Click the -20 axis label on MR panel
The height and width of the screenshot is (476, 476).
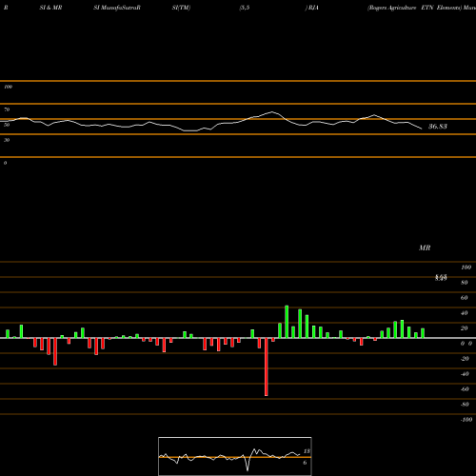point(465,359)
